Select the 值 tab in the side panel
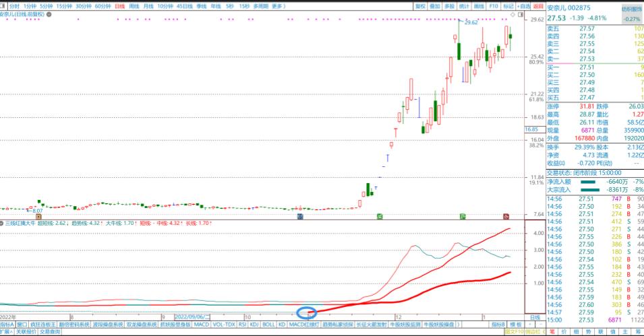The height and width of the screenshot is (336, 644). tap(612, 331)
